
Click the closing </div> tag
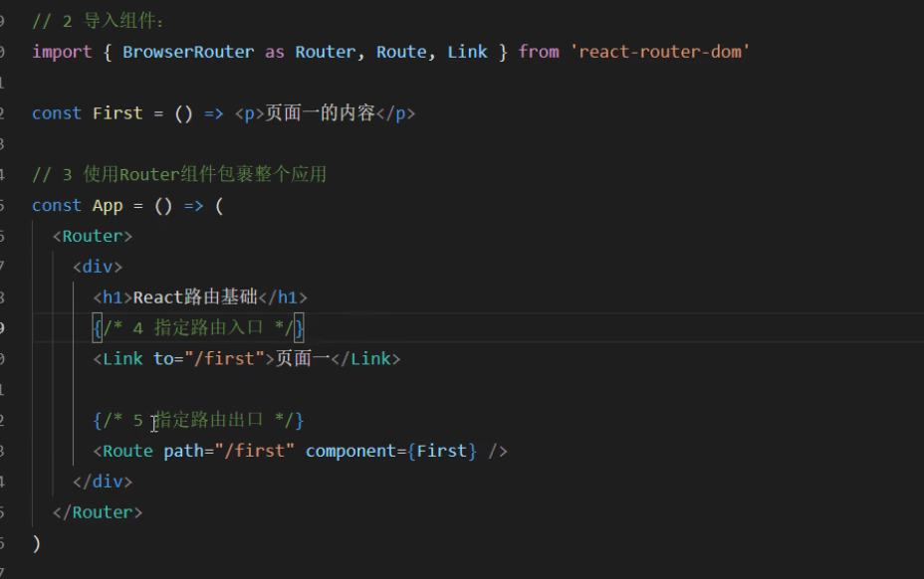pyautogui.click(x=103, y=482)
